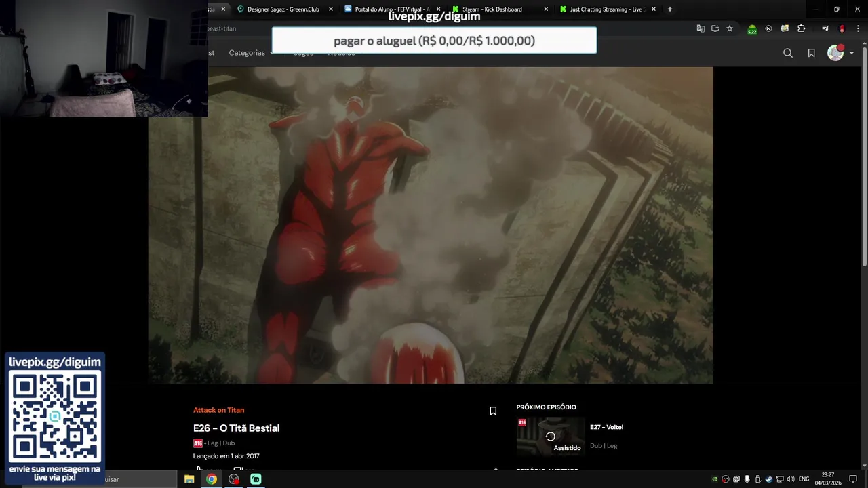
Task: Open the network tray icon
Action: pos(779,479)
